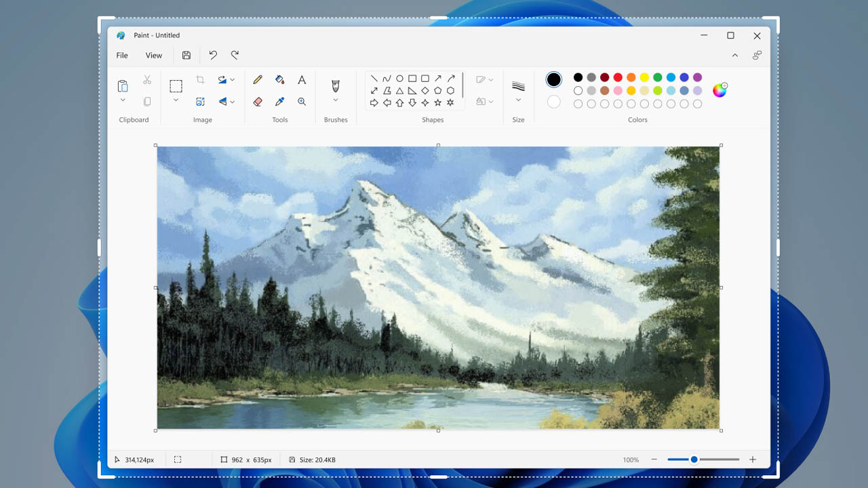Image resolution: width=868 pixels, height=488 pixels.
Task: Choose the Eraser tool
Action: click(257, 102)
